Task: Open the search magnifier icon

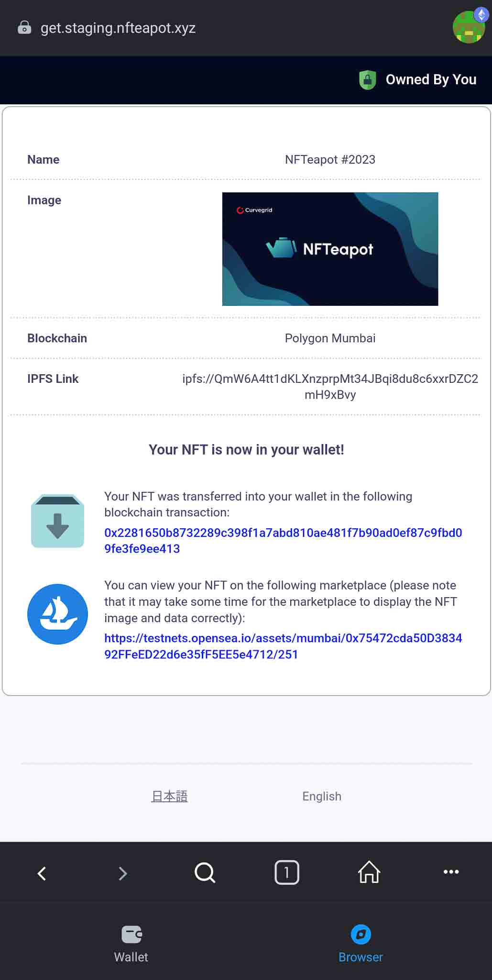Action: pyautogui.click(x=205, y=873)
